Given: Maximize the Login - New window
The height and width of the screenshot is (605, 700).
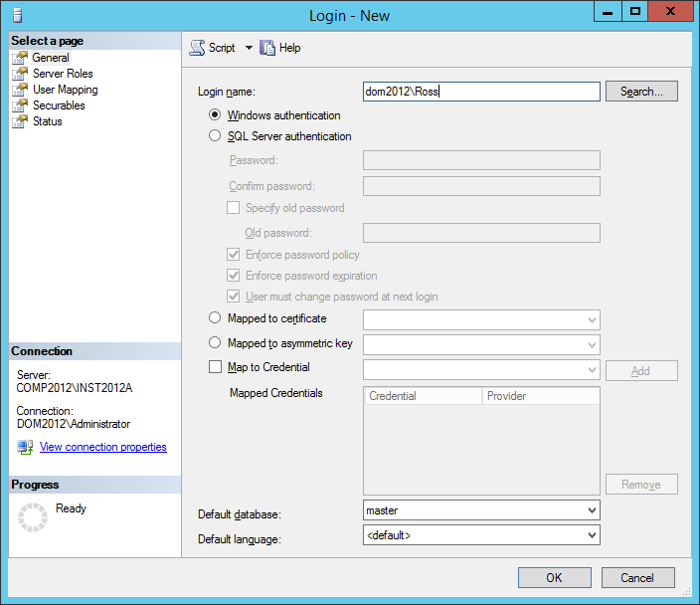Looking at the screenshot, I should [x=634, y=11].
